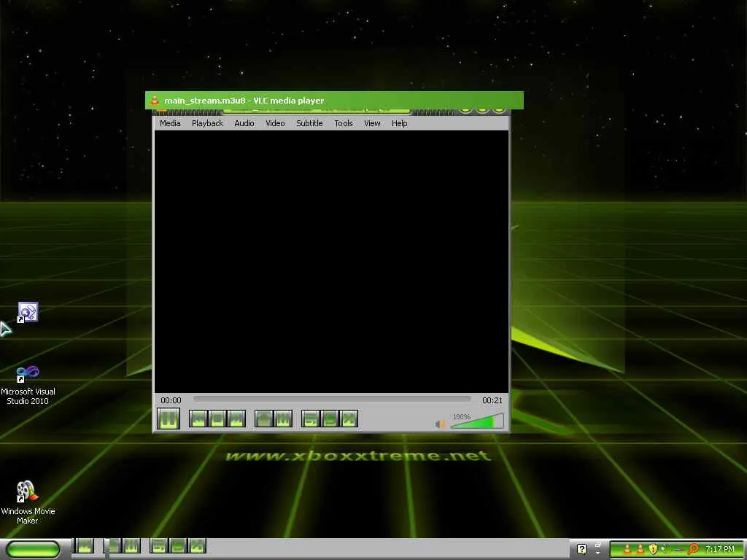This screenshot has width=747, height=560.
Task: Select Microsoft Visual Studio 2010 desktop shortcut
Action: pos(28,385)
